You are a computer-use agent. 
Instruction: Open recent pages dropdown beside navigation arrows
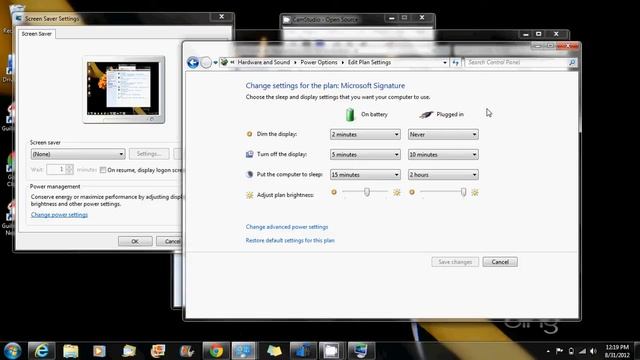tap(216, 62)
